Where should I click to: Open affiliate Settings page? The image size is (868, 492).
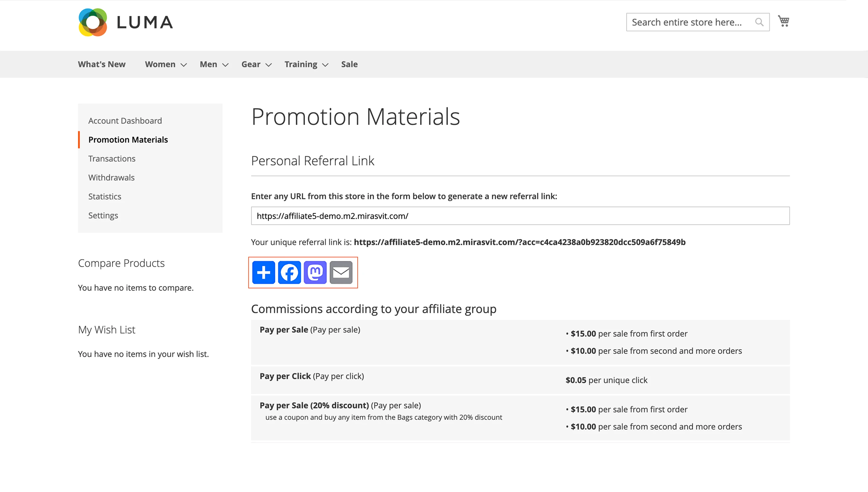(x=103, y=215)
